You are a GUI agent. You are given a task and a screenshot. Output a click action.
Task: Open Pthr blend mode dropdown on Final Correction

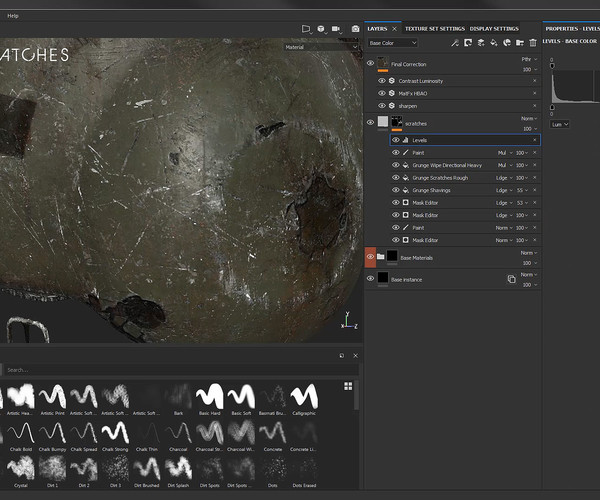tap(529, 59)
